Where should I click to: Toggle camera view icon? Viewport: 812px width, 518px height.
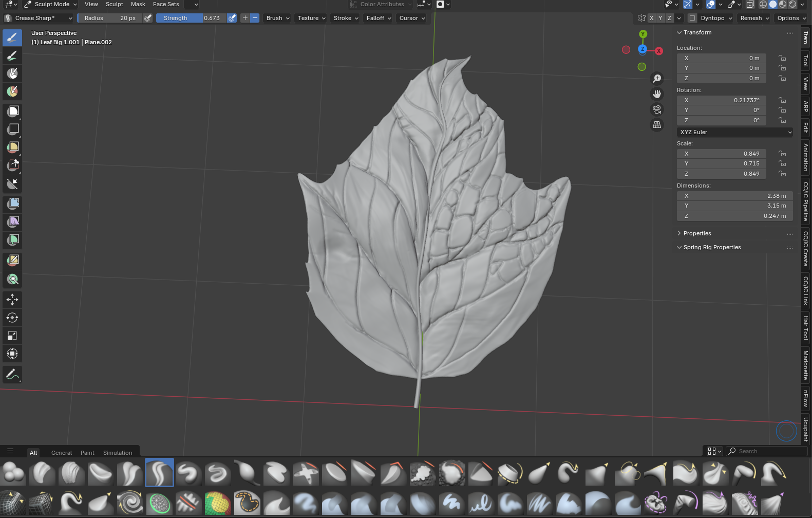pyautogui.click(x=657, y=109)
